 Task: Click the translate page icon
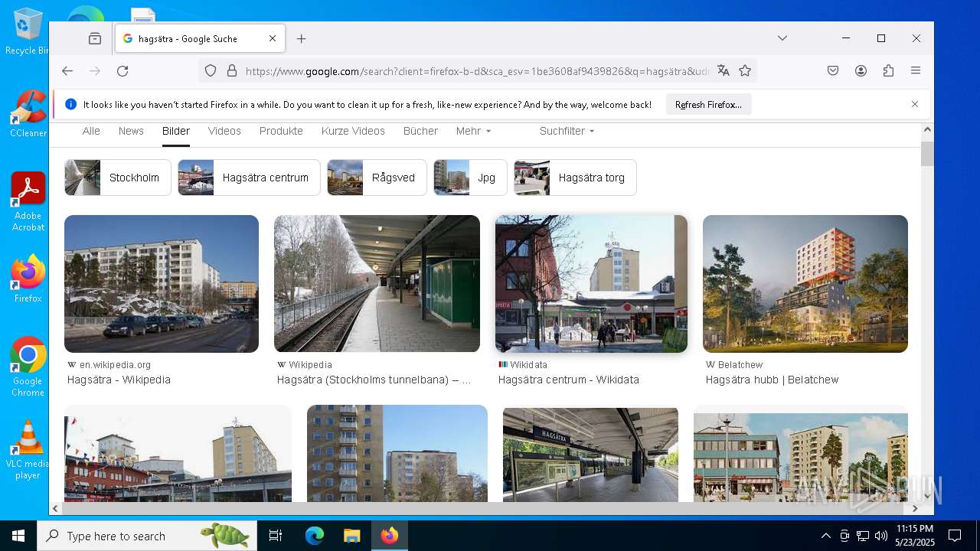pyautogui.click(x=723, y=71)
